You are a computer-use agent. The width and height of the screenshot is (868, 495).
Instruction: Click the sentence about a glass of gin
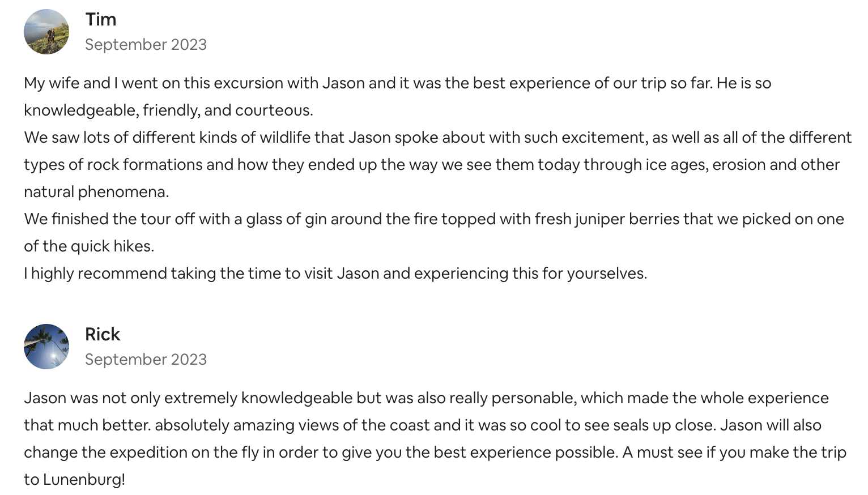pyautogui.click(x=434, y=232)
